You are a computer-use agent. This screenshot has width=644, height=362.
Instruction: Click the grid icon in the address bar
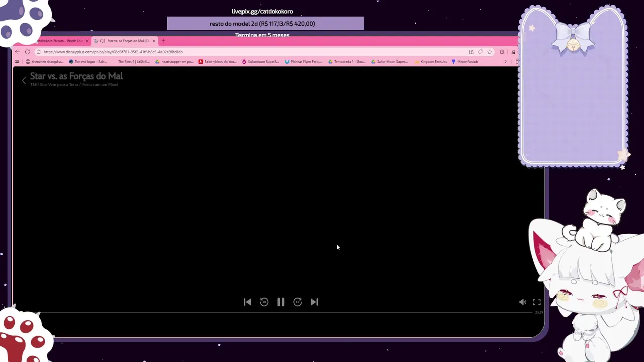click(471, 52)
